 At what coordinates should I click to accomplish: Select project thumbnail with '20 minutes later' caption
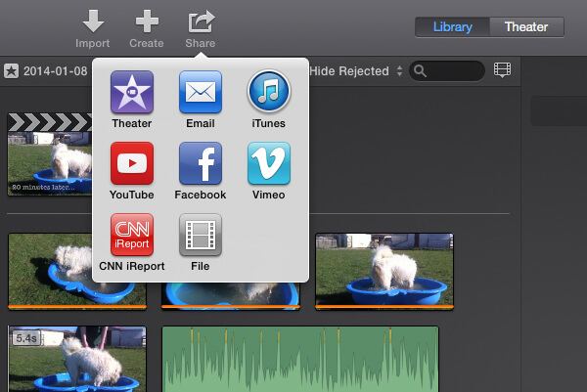(x=50, y=154)
